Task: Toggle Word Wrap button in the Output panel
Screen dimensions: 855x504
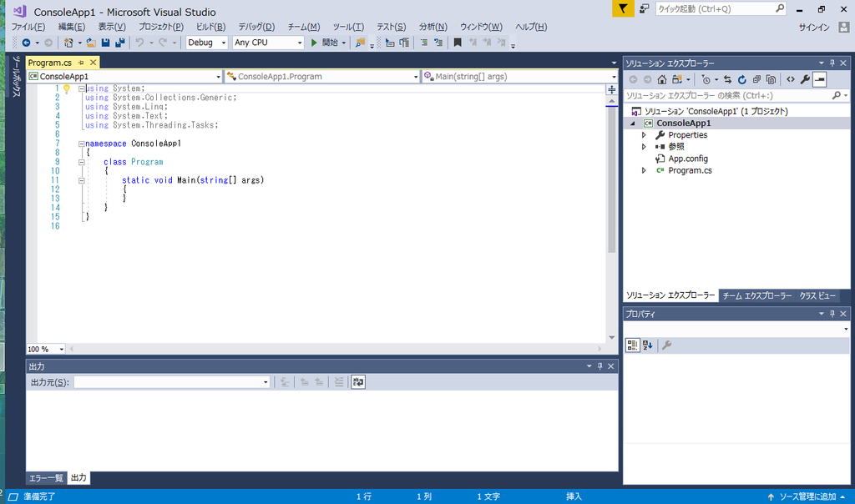Action: [x=357, y=382]
